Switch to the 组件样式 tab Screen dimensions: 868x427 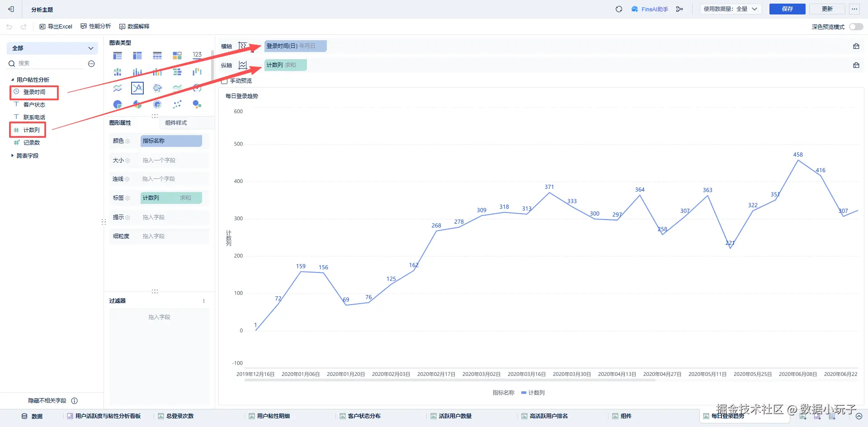(176, 123)
